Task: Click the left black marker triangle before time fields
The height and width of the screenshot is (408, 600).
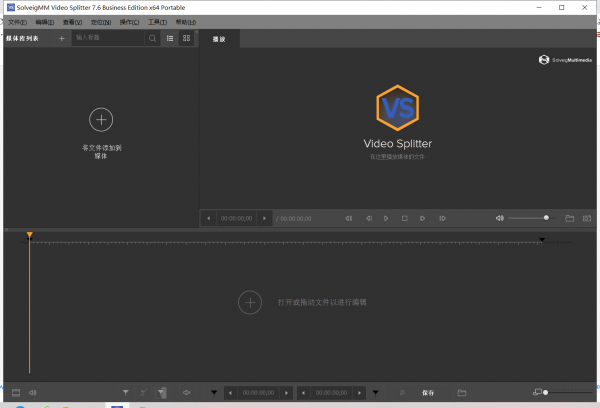Action: pyautogui.click(x=214, y=392)
